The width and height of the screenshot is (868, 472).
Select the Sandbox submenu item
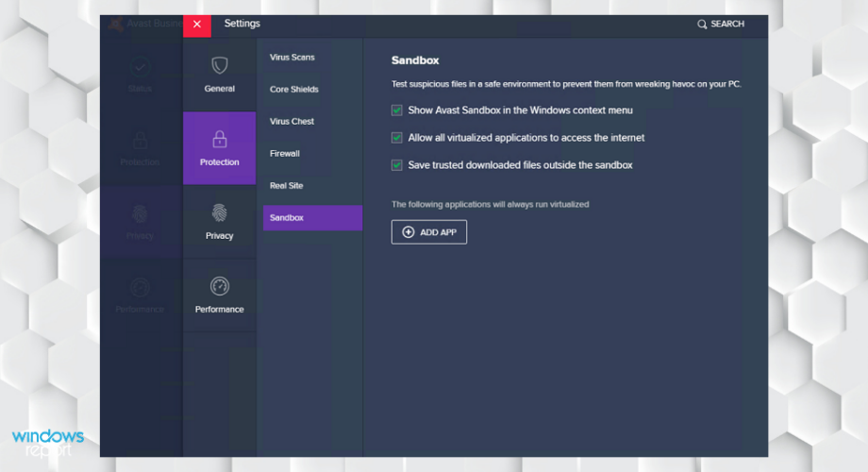(312, 218)
